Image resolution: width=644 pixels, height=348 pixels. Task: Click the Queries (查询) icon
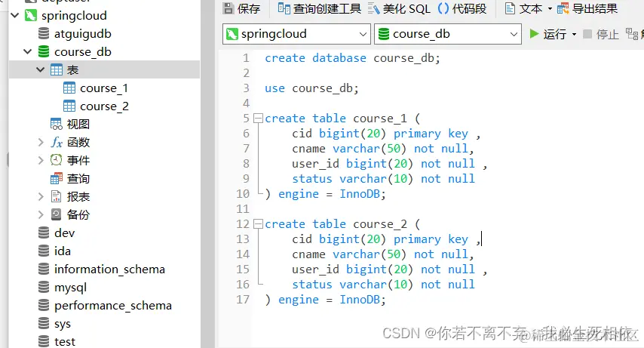coord(57,178)
